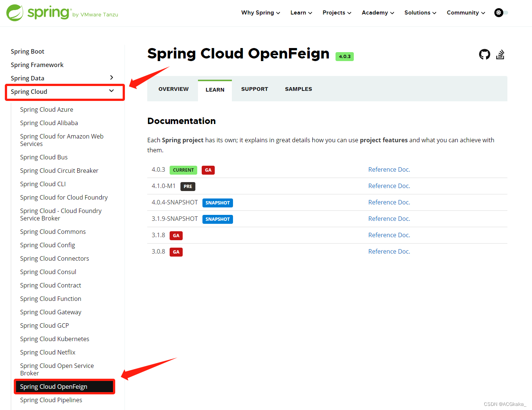Click the settings gear icon for theme
Image resolution: width=532 pixels, height=410 pixels.
click(498, 12)
